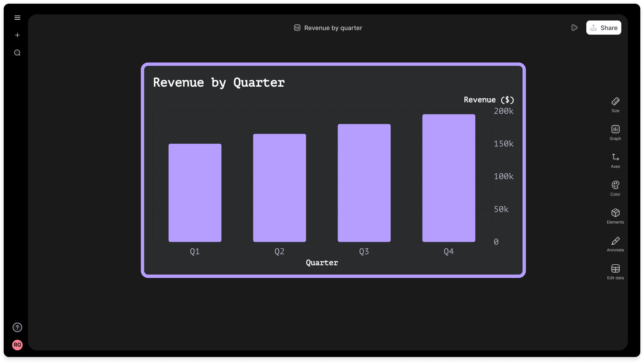The width and height of the screenshot is (644, 364).
Task: Open the hamburger menu
Action: coord(17,18)
